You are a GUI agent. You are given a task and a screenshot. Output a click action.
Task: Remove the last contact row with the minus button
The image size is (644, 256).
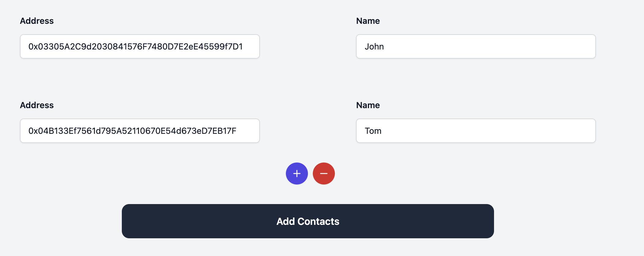tap(324, 174)
